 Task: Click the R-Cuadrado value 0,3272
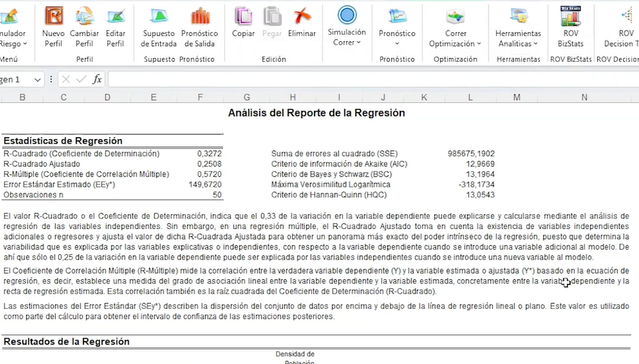210,154
